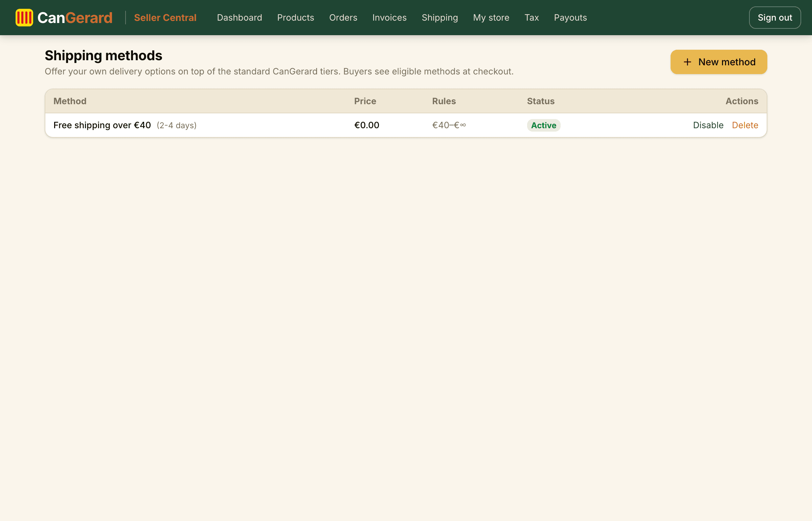Click the Method column header
The width and height of the screenshot is (812, 521).
(x=70, y=101)
